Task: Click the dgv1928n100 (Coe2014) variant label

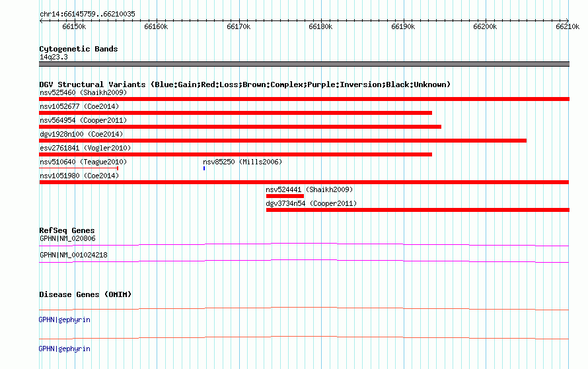Action: [81, 134]
